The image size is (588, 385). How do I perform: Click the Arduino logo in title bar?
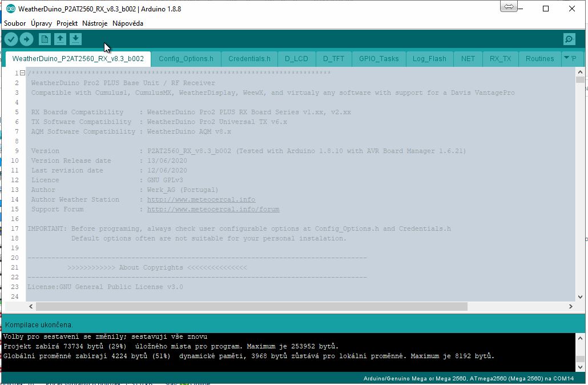pos(10,9)
